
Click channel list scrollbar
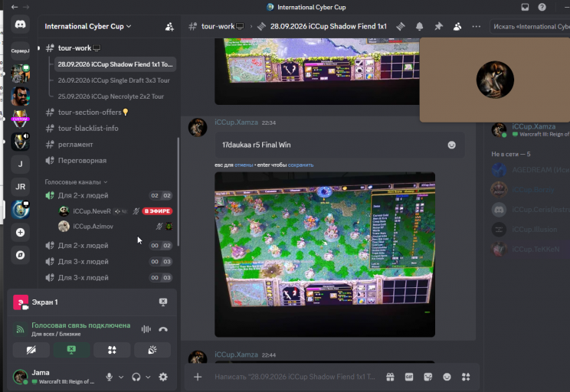178,192
